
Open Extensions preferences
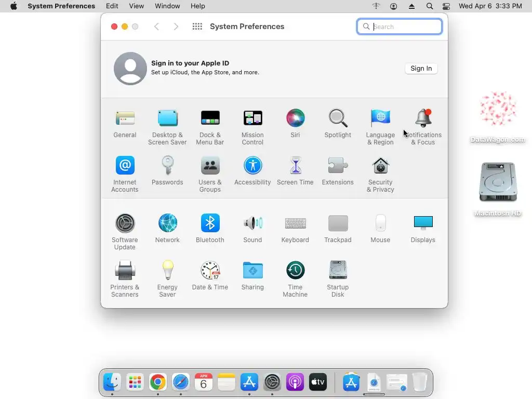[338, 170]
